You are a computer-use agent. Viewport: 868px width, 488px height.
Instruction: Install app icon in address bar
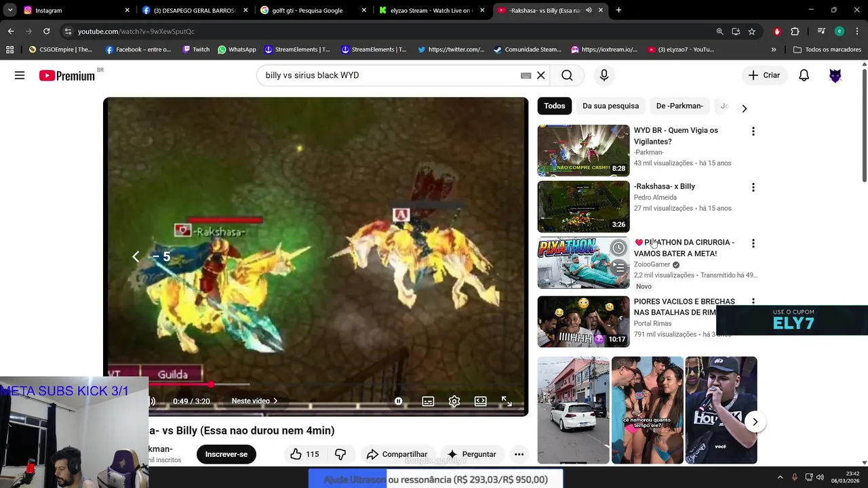pyautogui.click(x=736, y=31)
